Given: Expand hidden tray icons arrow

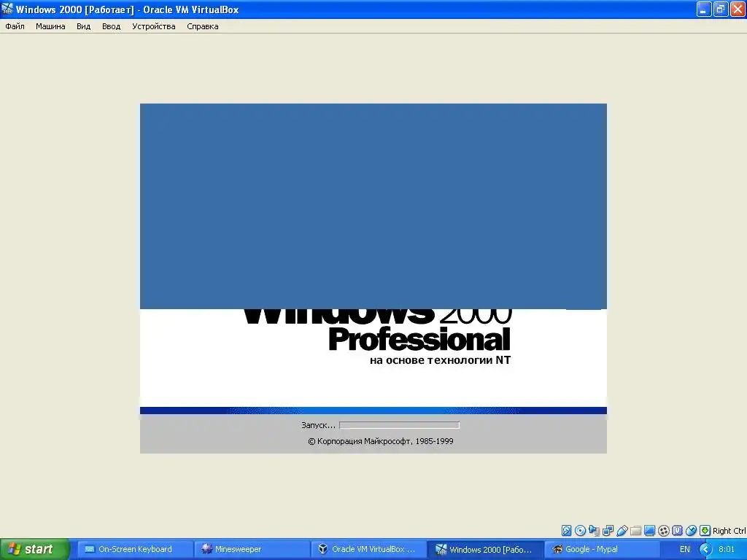Looking at the screenshot, I should (x=705, y=549).
